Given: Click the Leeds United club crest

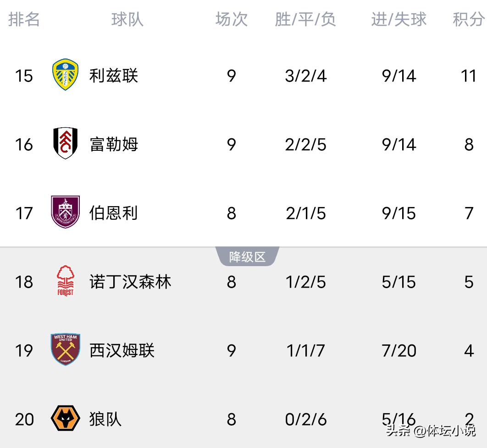Looking at the screenshot, I should pyautogui.click(x=65, y=75).
